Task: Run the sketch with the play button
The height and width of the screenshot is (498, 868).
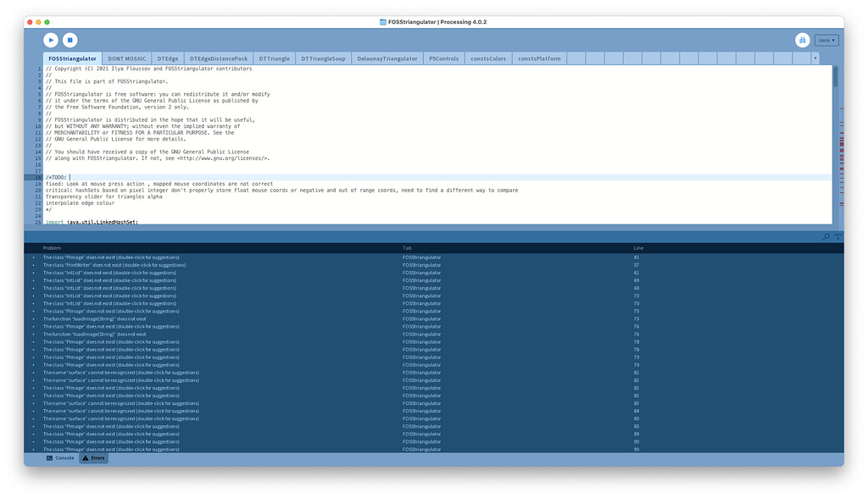Action: point(50,39)
